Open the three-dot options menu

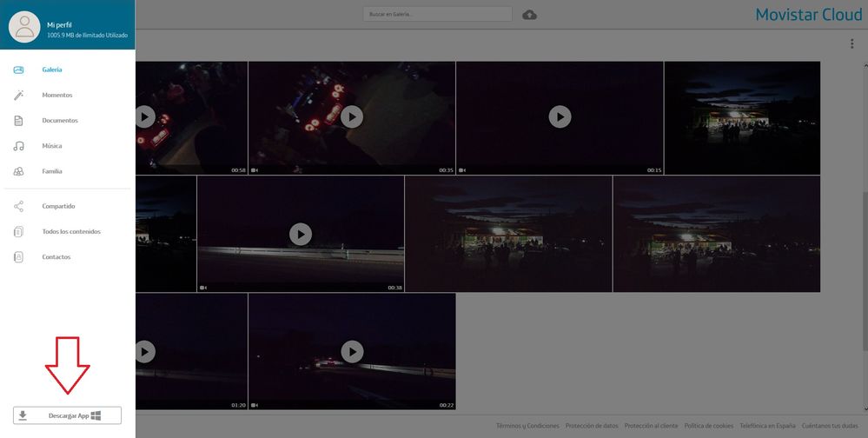tap(851, 44)
